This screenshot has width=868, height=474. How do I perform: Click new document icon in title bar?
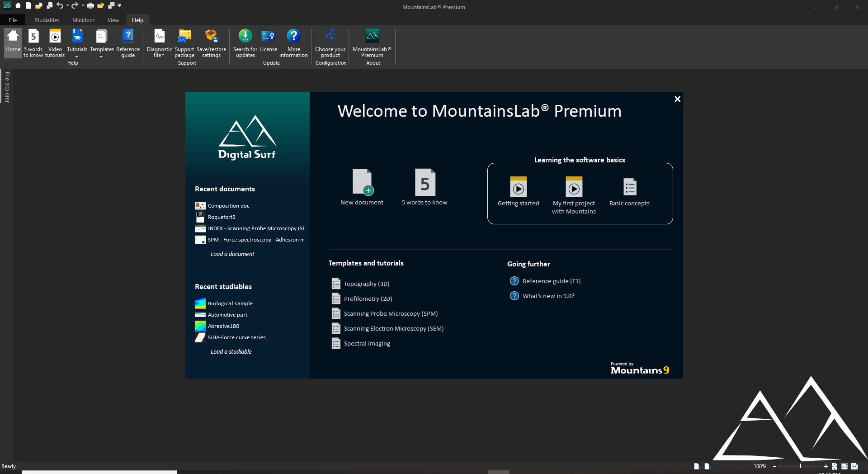[28, 6]
